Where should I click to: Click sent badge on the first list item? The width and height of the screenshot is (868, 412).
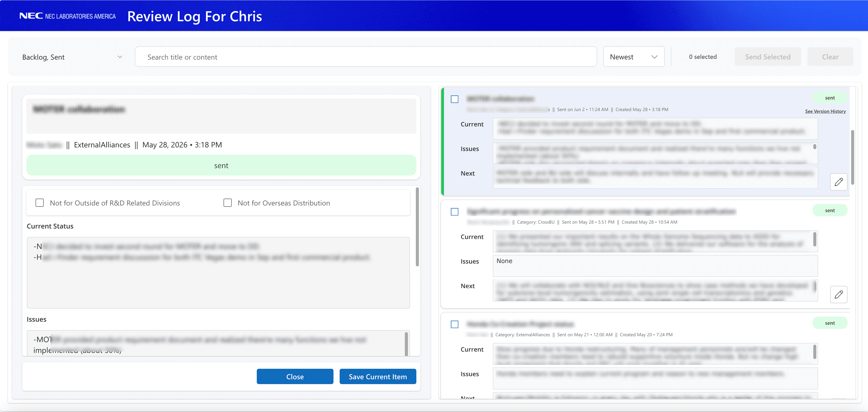click(830, 98)
